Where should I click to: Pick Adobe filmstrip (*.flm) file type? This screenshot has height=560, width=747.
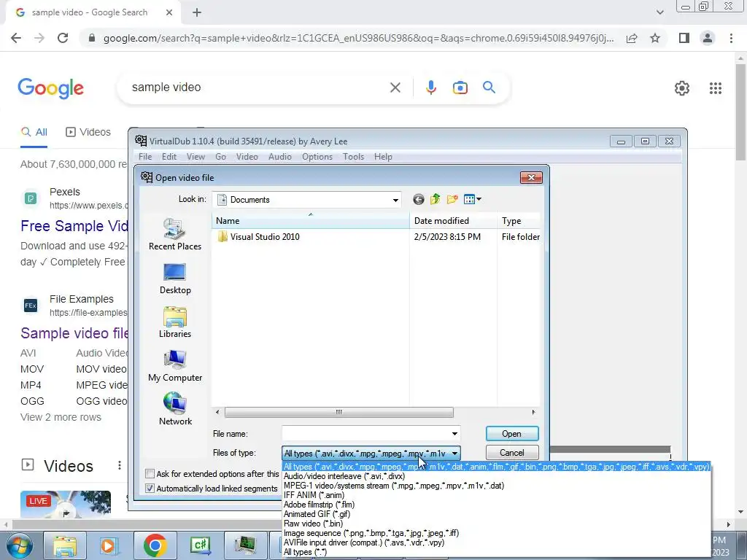[319, 505]
